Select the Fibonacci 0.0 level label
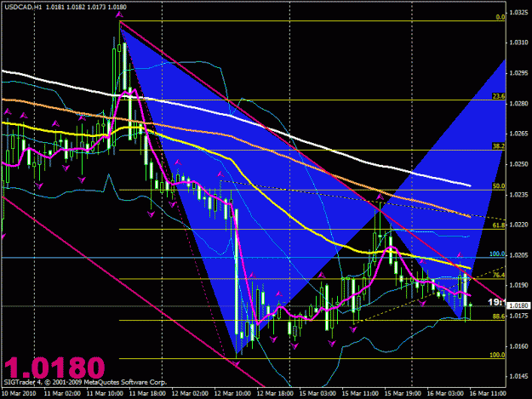Viewport: 532px width, 399px height. (501, 17)
